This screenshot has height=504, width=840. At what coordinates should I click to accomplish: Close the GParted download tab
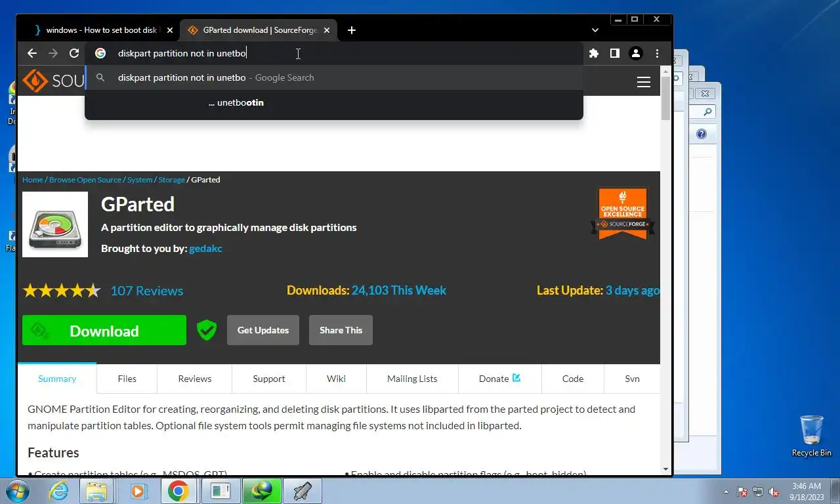click(x=327, y=30)
